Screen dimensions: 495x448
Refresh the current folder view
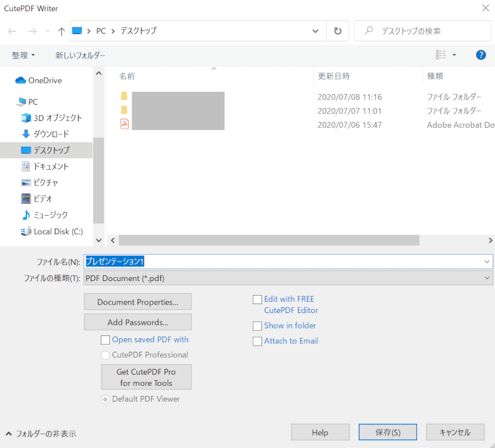(x=338, y=31)
